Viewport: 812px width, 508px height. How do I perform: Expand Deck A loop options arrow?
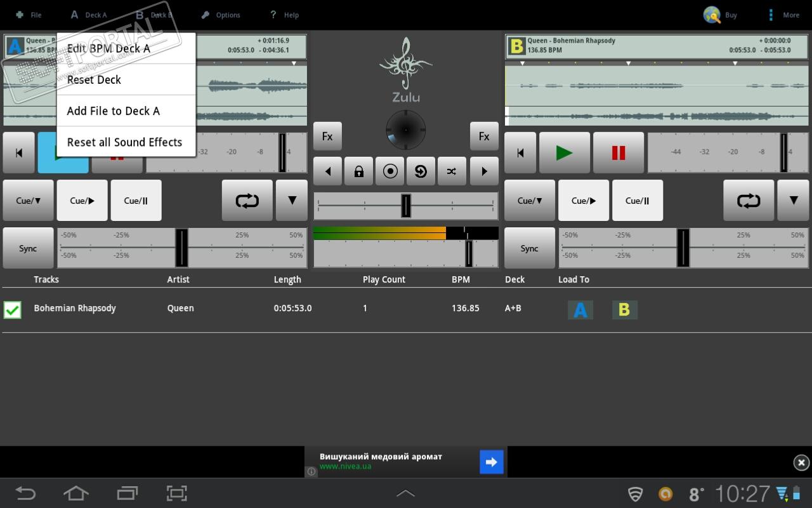pos(292,201)
